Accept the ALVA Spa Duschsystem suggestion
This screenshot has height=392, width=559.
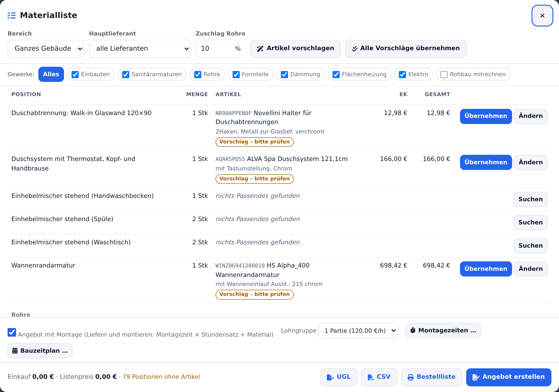486,162
